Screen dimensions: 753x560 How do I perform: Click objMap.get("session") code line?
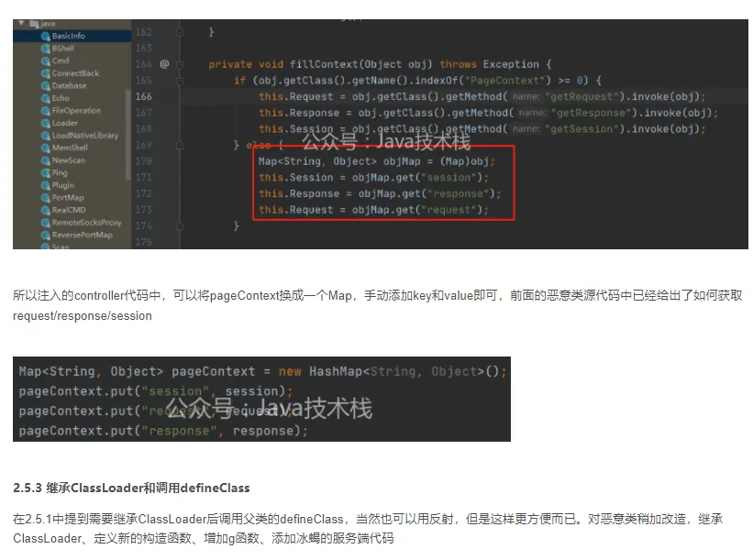[373, 178]
